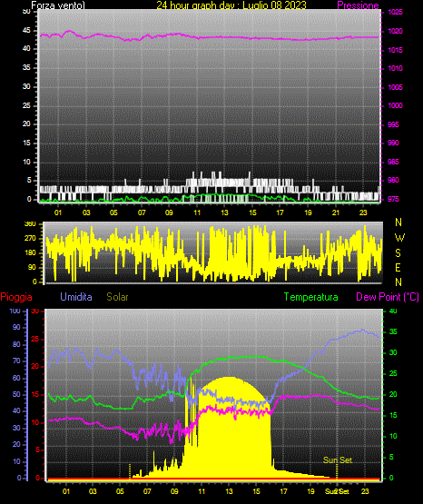Click the W wind direction letter
The width and height of the screenshot is (423, 504).
pos(399,238)
